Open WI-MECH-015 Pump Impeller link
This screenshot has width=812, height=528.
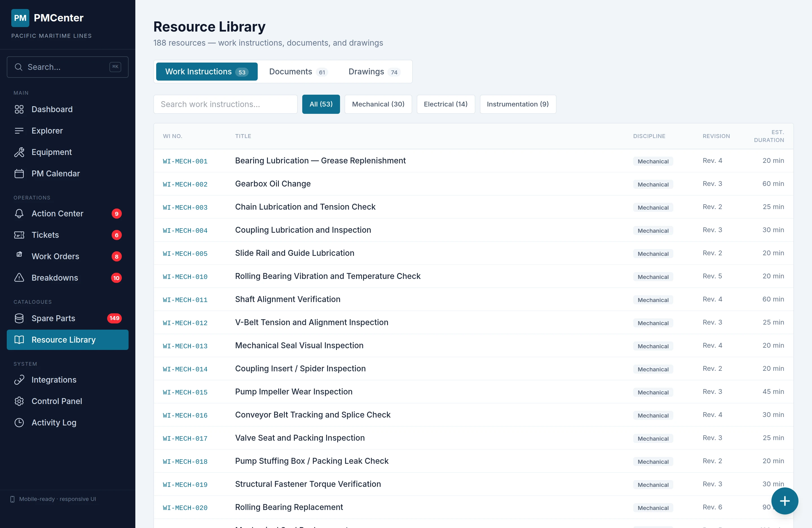point(185,392)
